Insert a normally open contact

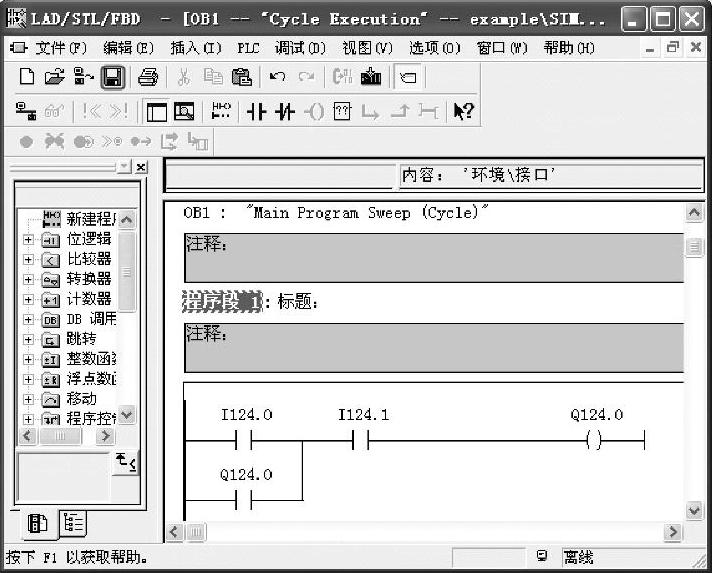coord(256,111)
